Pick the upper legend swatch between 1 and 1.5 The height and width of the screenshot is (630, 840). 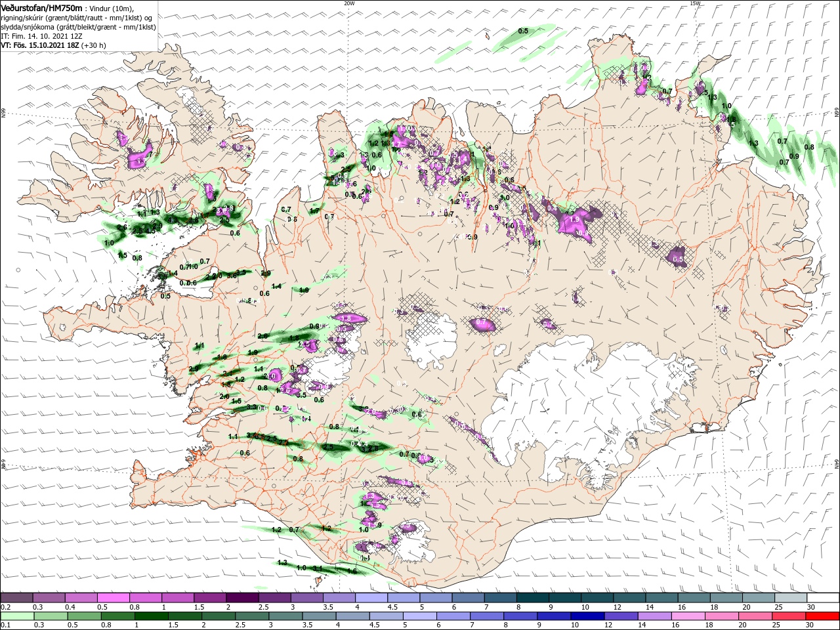178,598
